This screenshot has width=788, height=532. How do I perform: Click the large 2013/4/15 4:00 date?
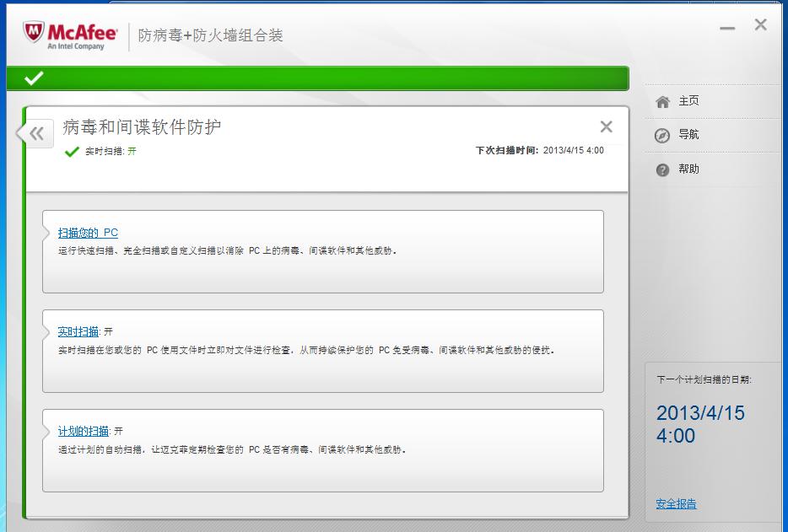tap(700, 424)
